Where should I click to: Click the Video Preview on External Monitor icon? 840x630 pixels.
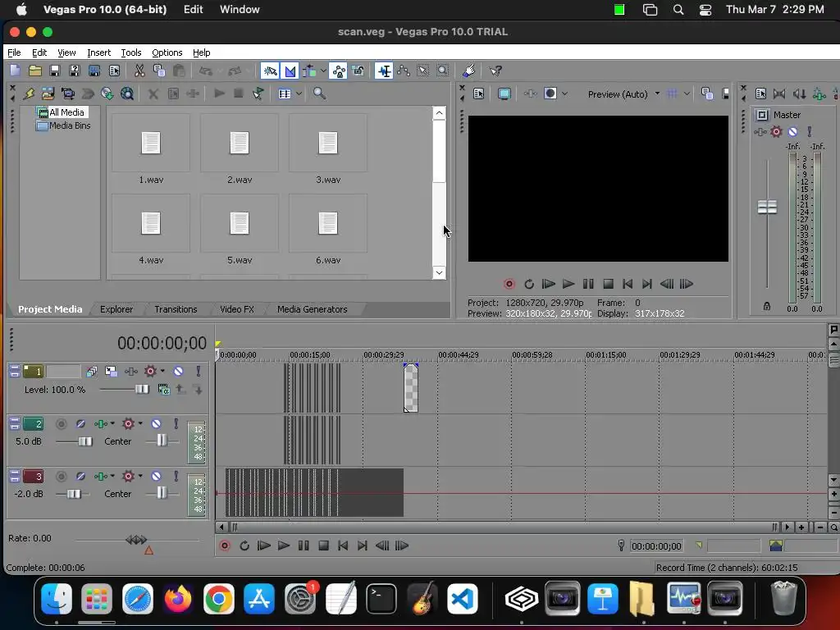[x=504, y=94]
